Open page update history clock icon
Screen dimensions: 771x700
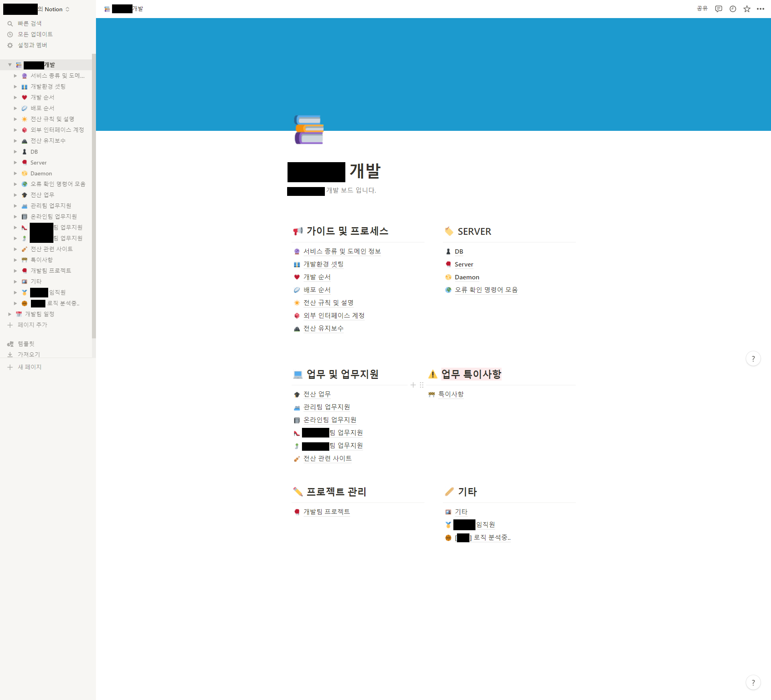pos(732,9)
